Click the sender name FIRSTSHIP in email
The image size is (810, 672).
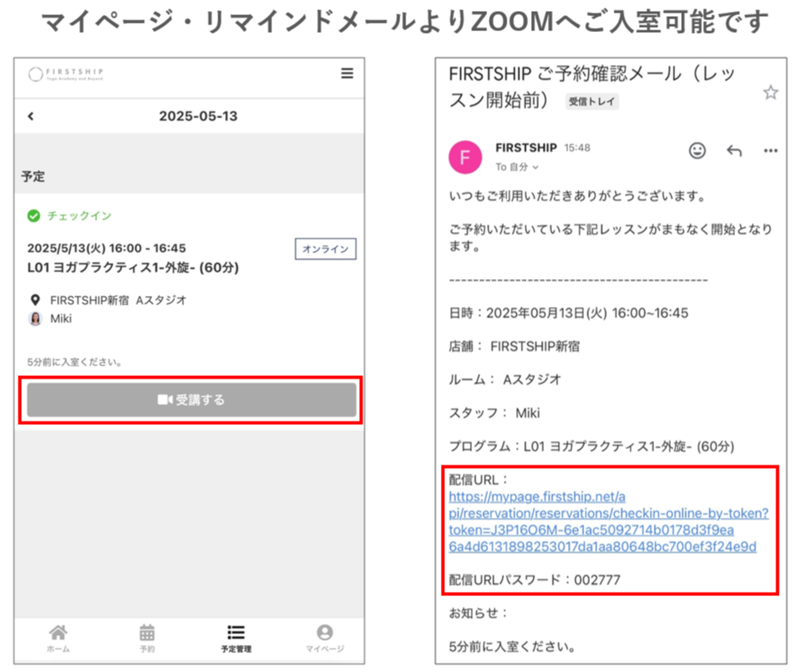tap(526, 148)
